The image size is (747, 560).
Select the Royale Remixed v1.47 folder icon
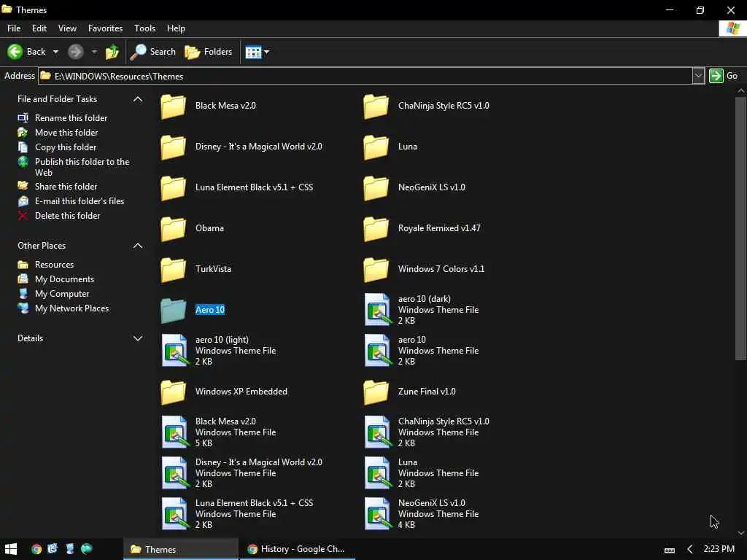(376, 228)
